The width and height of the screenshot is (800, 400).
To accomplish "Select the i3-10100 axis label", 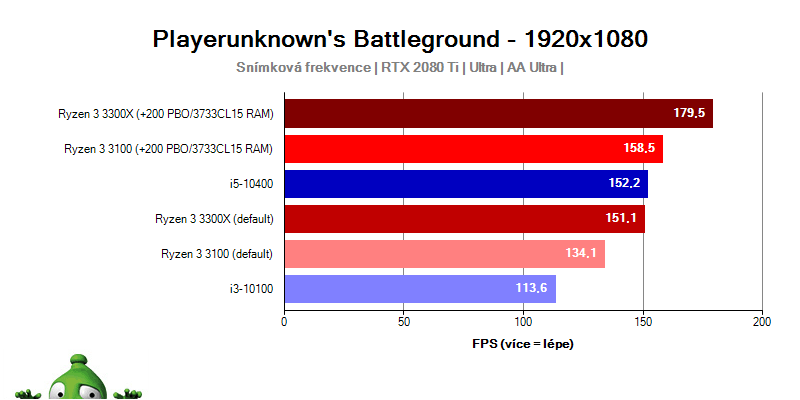I will (x=254, y=289).
